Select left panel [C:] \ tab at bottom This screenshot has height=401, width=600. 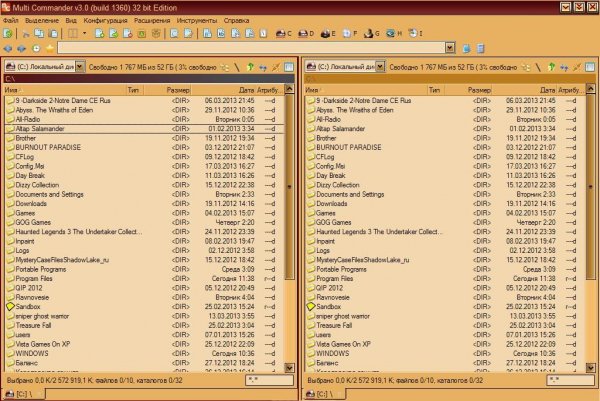pos(24,394)
